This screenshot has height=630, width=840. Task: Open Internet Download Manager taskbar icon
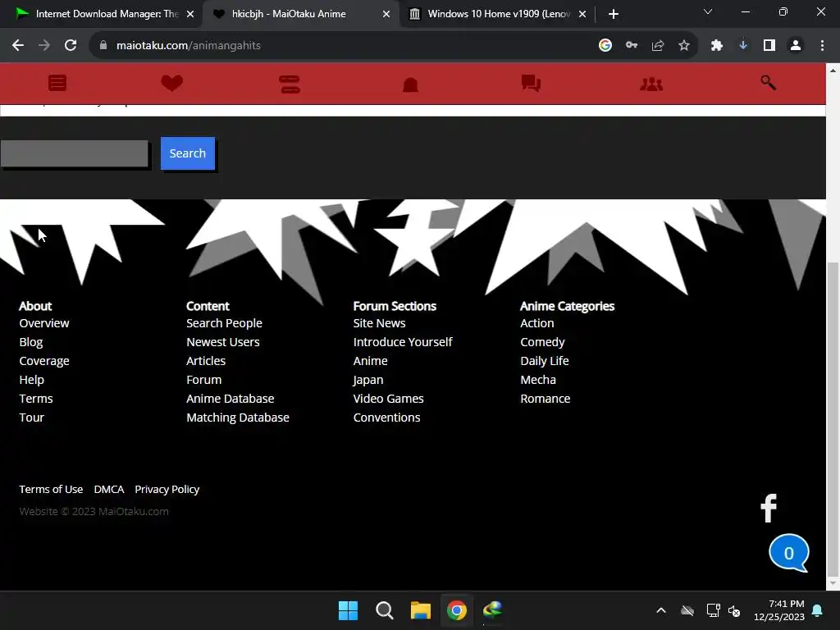pos(492,610)
